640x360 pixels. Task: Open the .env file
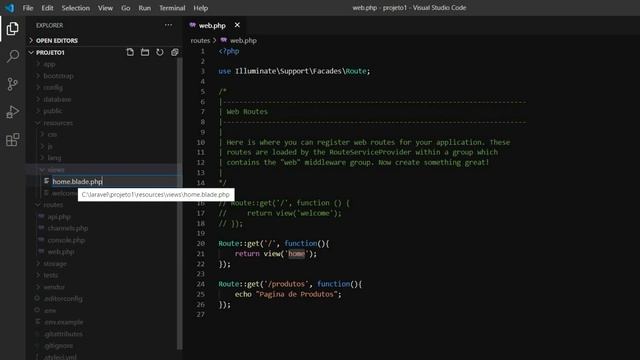click(x=50, y=310)
